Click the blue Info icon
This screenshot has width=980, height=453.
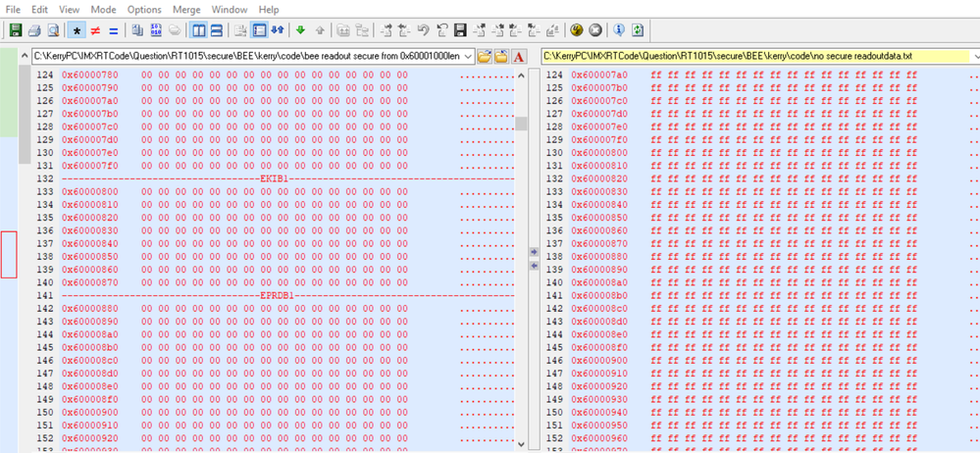click(x=619, y=30)
